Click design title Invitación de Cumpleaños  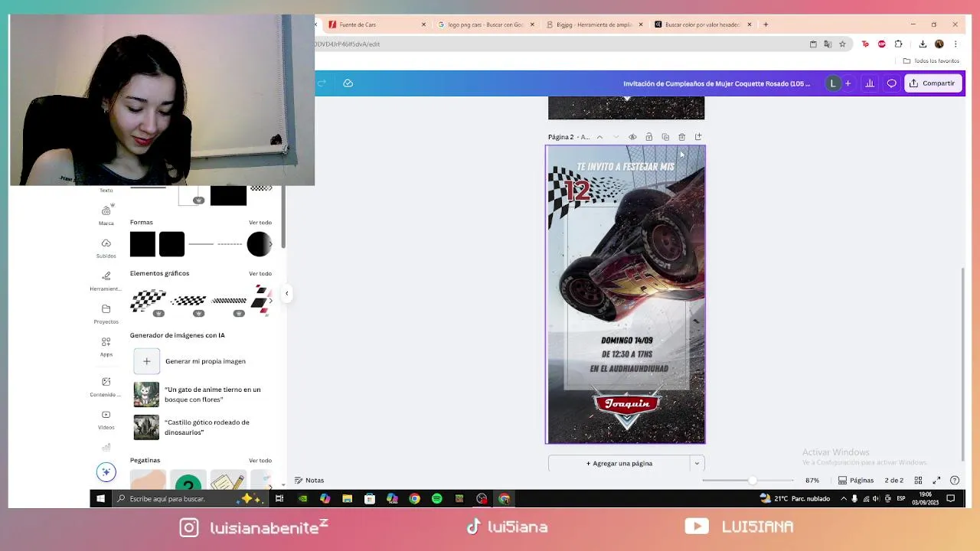tap(717, 83)
